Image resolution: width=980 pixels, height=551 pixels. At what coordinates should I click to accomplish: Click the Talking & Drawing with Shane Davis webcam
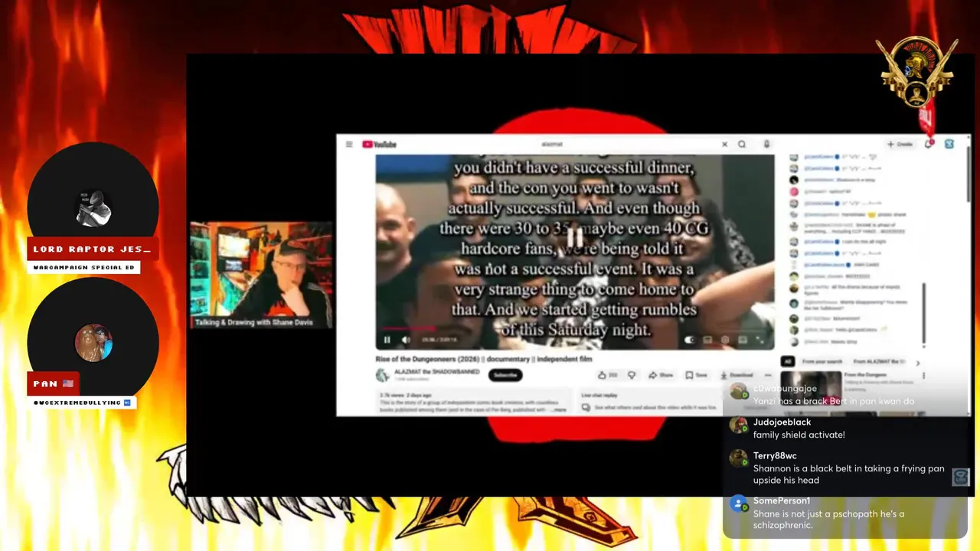(261, 275)
